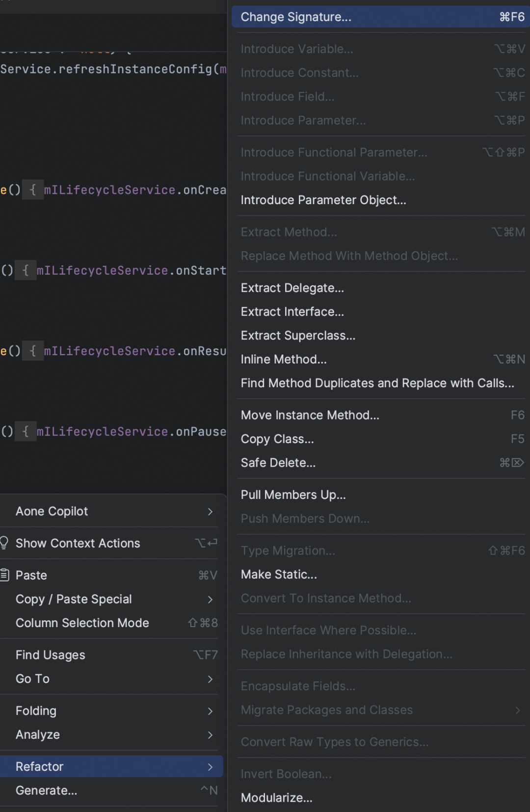The width and height of the screenshot is (530, 812).
Task: Choose Change Signature... from the refactor menu
Action: (381, 17)
